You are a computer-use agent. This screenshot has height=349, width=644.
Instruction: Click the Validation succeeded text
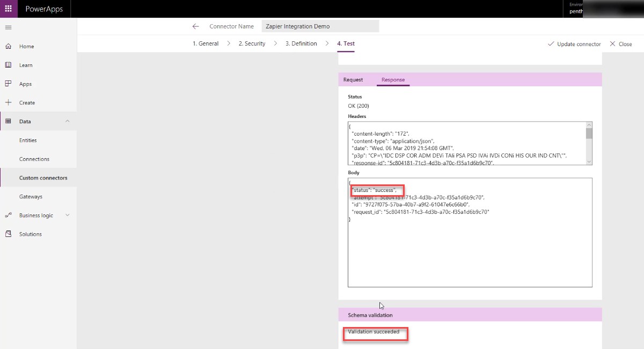point(374,332)
